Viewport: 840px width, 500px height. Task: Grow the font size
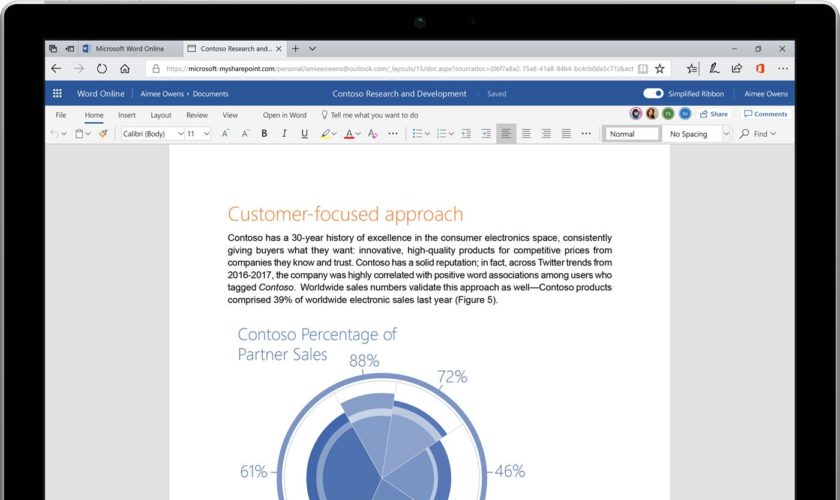[x=225, y=134]
